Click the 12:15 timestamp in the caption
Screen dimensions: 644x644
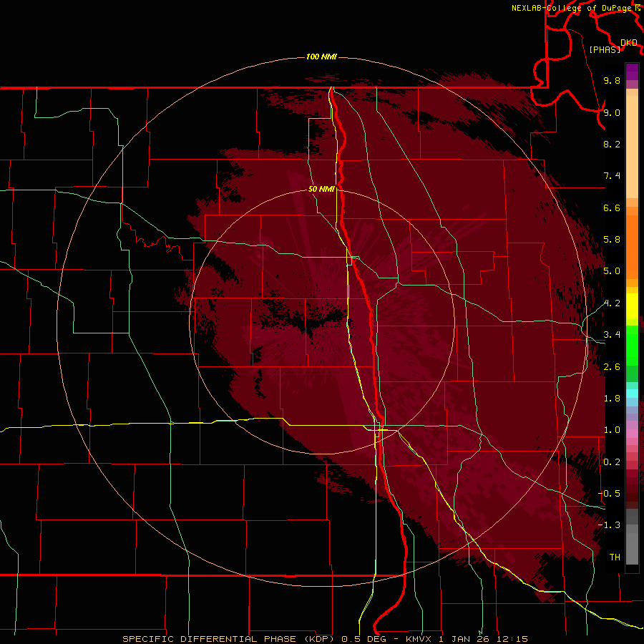(512, 639)
